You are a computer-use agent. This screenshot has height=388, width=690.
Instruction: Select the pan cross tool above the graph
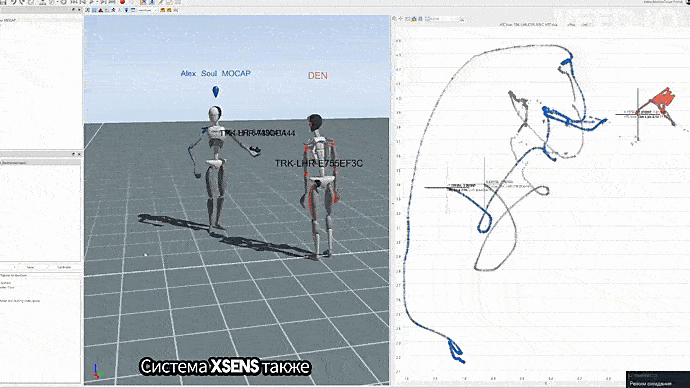click(x=401, y=18)
